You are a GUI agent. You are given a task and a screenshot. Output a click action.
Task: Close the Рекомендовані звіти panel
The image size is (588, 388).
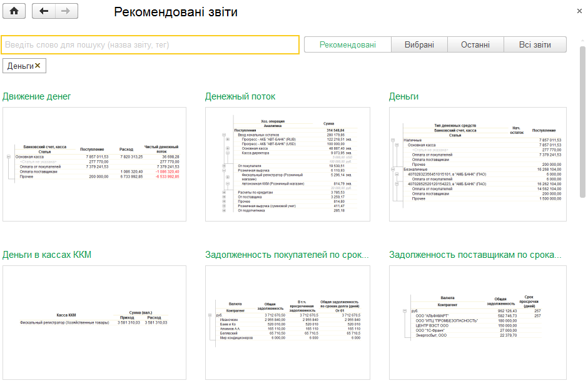point(579,11)
